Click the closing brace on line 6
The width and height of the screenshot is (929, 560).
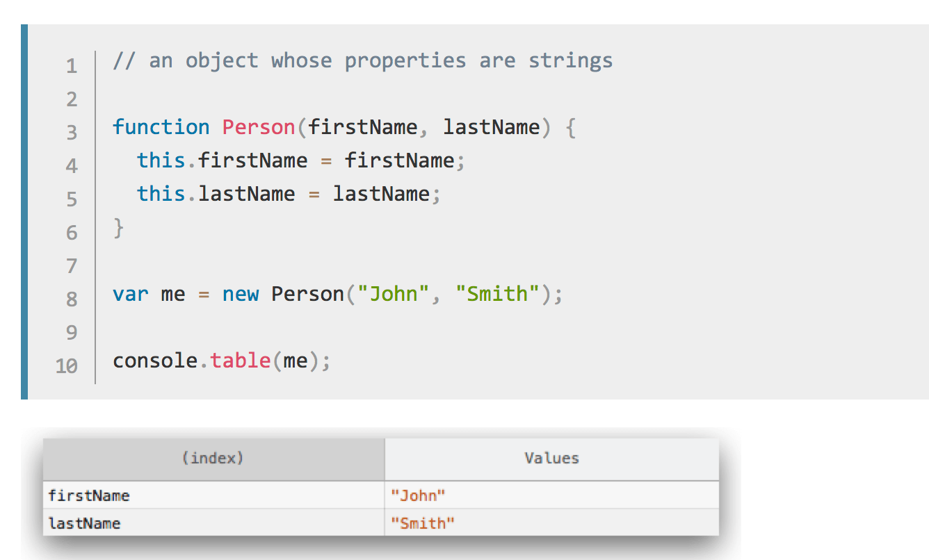[x=118, y=227]
